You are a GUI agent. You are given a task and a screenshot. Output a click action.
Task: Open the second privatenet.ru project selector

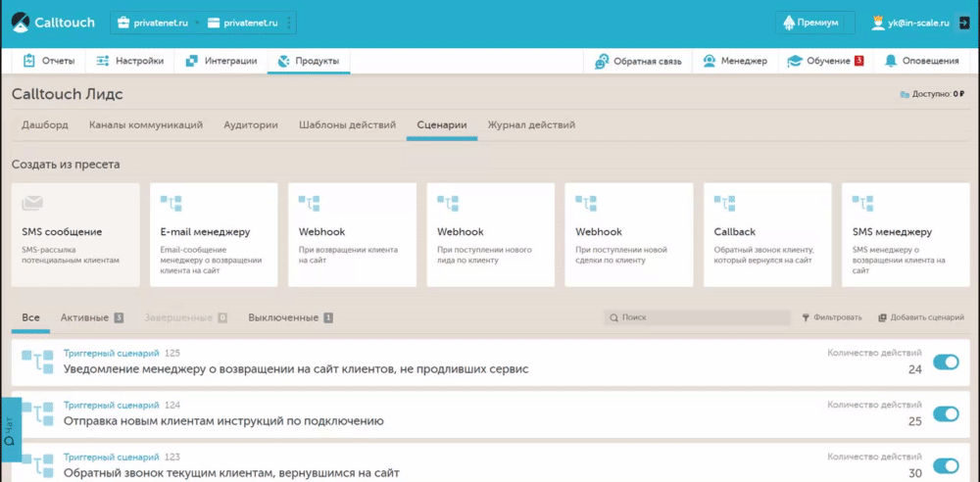(x=242, y=24)
